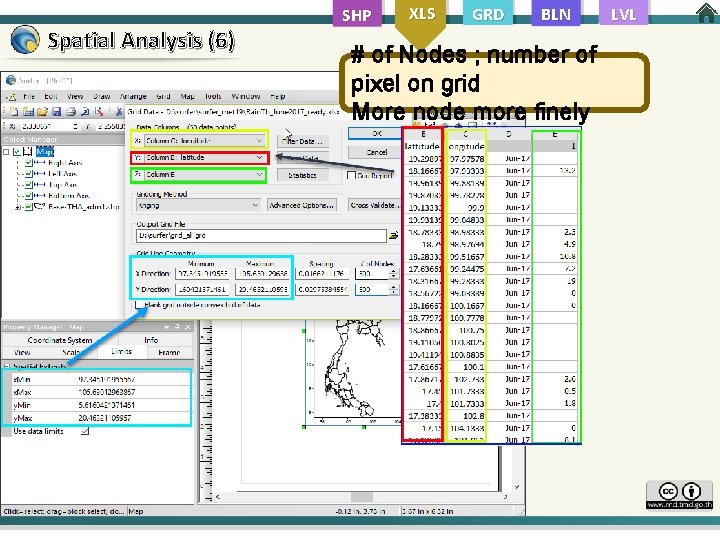The width and height of the screenshot is (720, 540).
Task: Click the Filter Data button
Action: tap(302, 141)
